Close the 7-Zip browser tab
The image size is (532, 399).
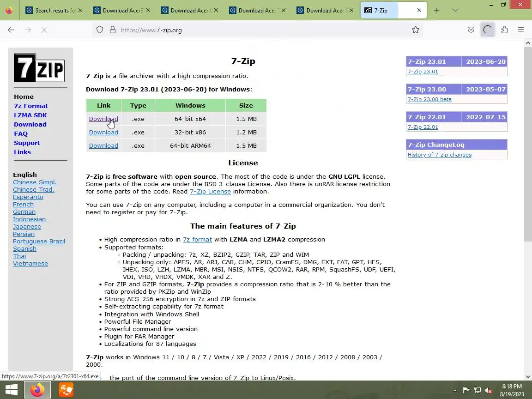419,11
